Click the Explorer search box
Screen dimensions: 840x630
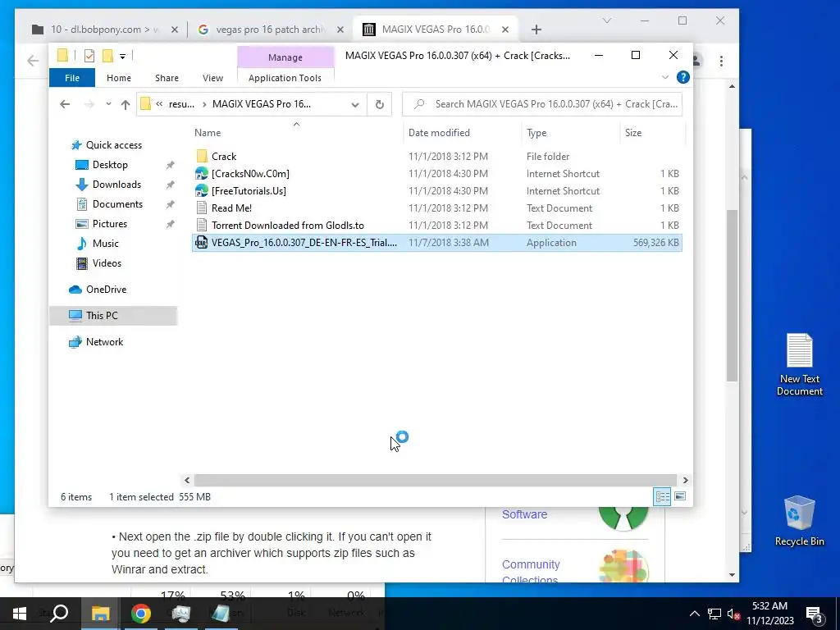pyautogui.click(x=542, y=104)
